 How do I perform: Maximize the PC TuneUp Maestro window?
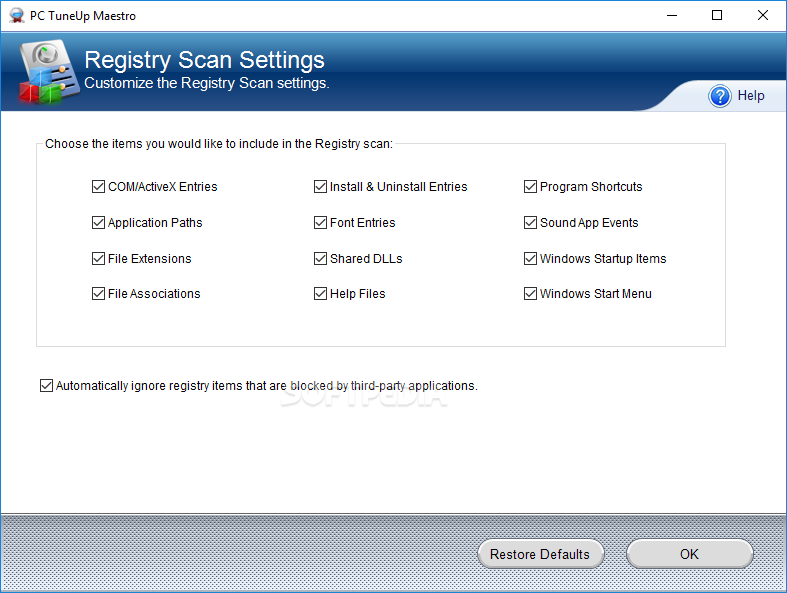point(717,16)
